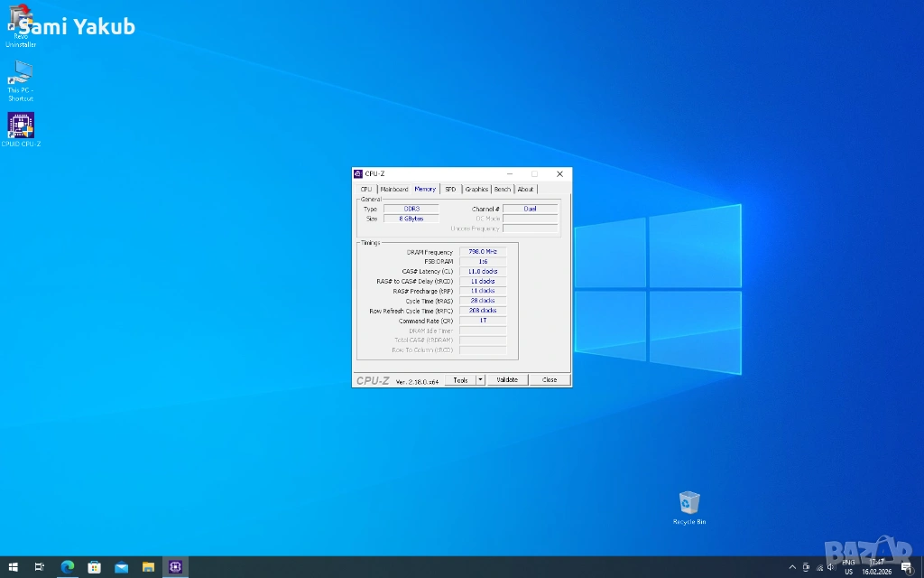Show hidden system tray icons
Image resolution: width=924 pixels, height=578 pixels.
coord(792,567)
